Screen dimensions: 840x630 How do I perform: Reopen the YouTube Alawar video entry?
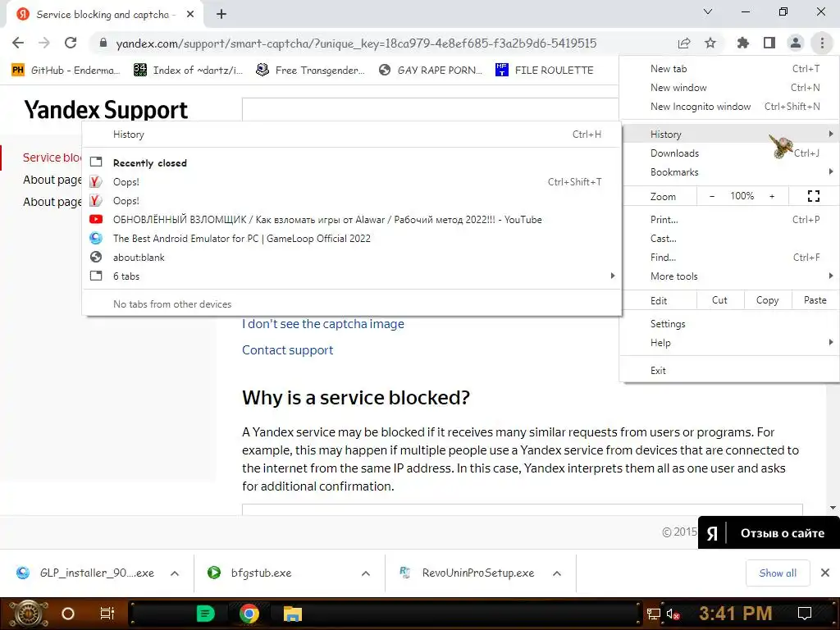point(352,220)
